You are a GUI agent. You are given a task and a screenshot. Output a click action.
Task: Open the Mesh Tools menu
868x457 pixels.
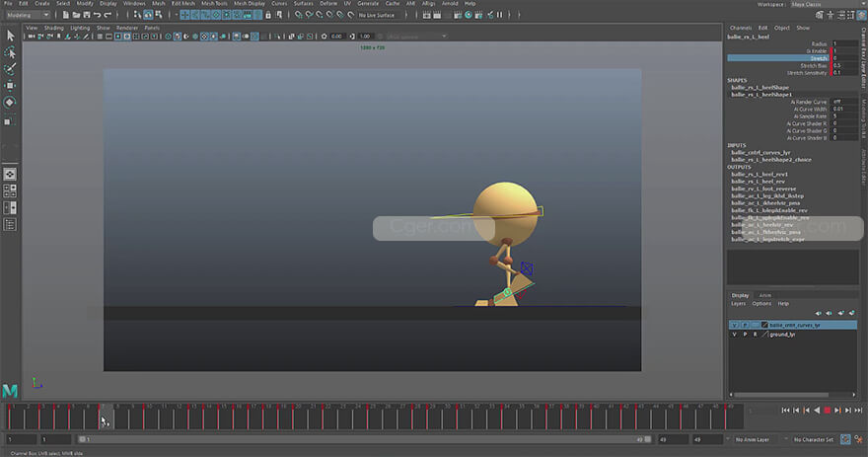(214, 4)
